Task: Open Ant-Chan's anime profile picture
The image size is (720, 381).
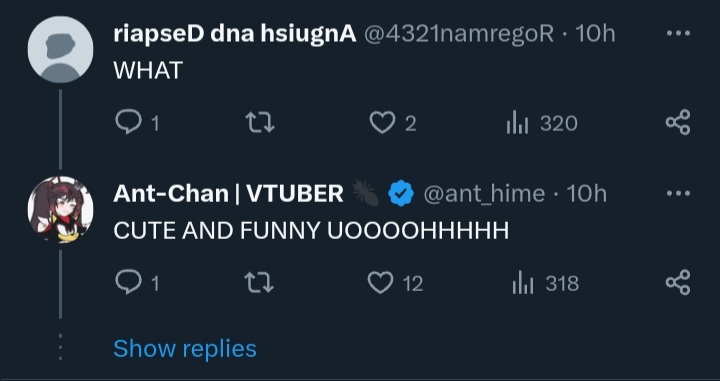Action: [x=61, y=209]
